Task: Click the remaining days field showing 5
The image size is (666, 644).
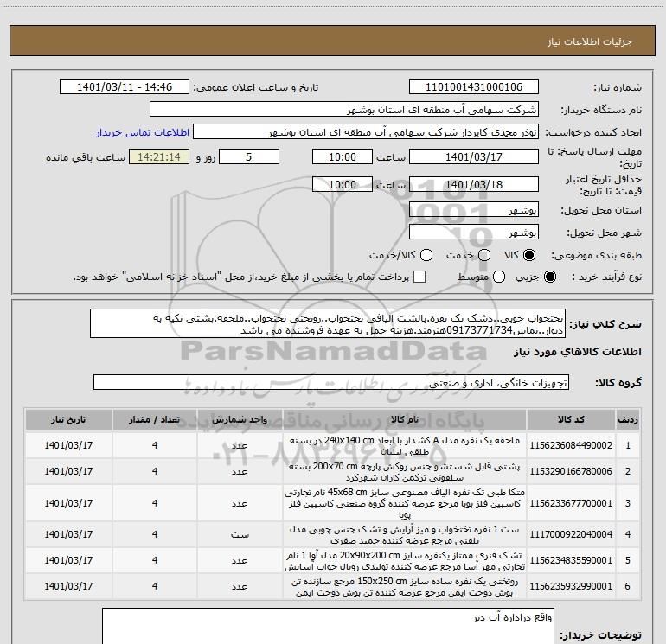Action: (249, 156)
